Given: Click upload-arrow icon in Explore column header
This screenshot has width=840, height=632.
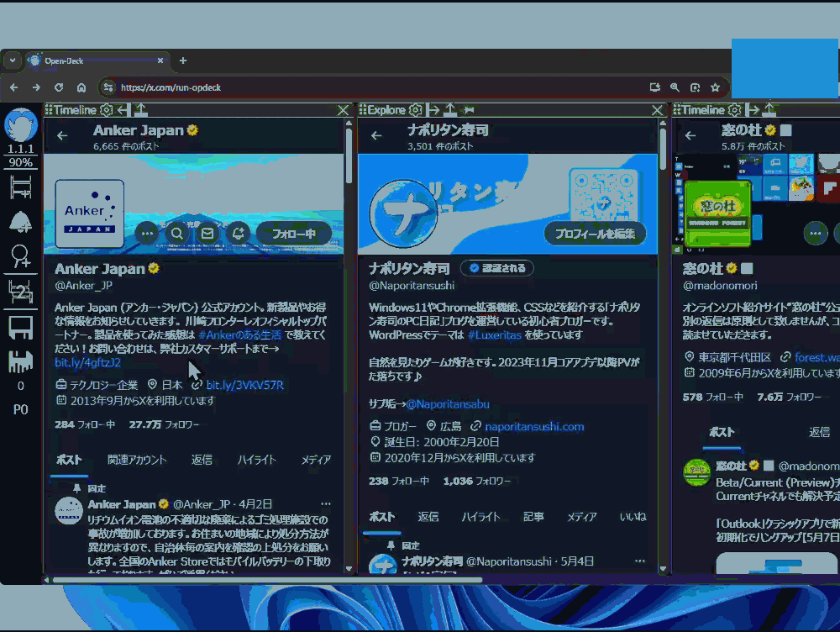Looking at the screenshot, I should [x=450, y=110].
